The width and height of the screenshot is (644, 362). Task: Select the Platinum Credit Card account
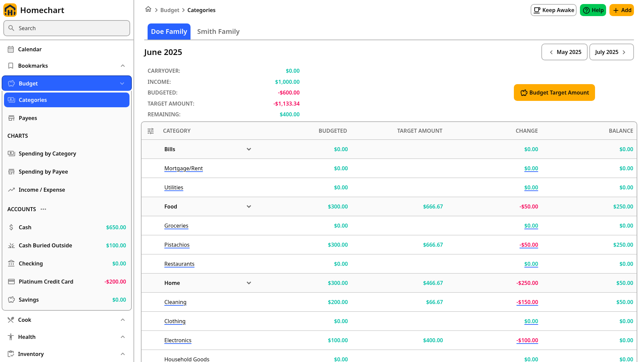point(67,282)
